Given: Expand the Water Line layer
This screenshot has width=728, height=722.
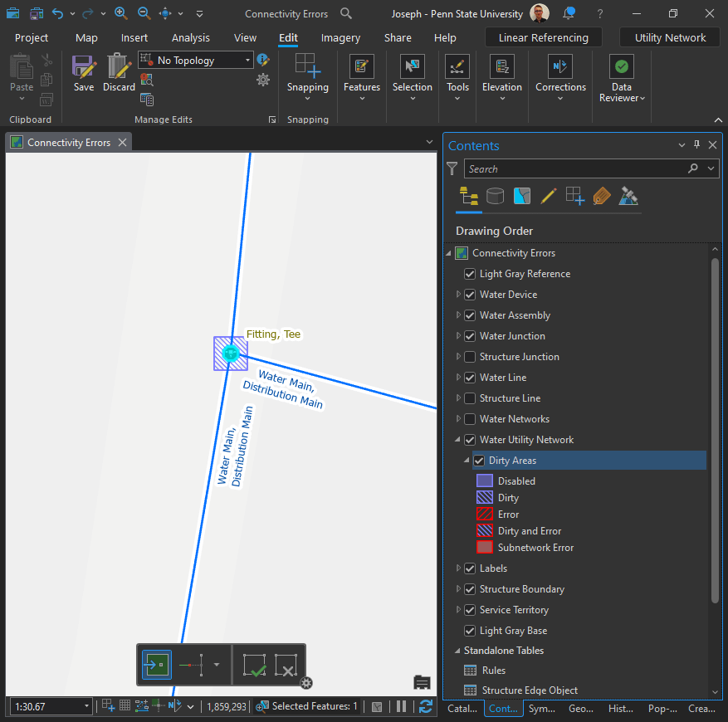Looking at the screenshot, I should [x=458, y=378].
